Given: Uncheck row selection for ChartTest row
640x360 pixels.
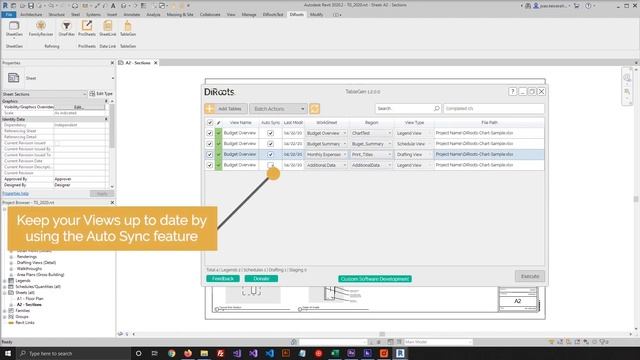Looking at the screenshot, I should pyautogui.click(x=210, y=133).
